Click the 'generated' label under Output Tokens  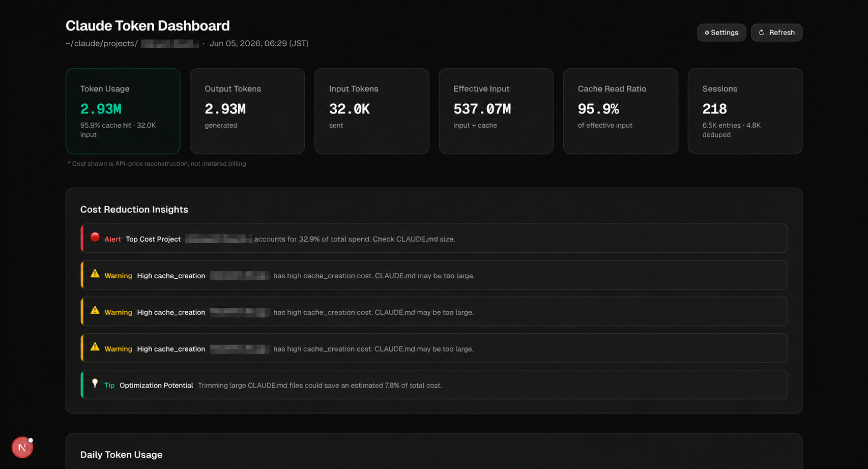(x=221, y=125)
